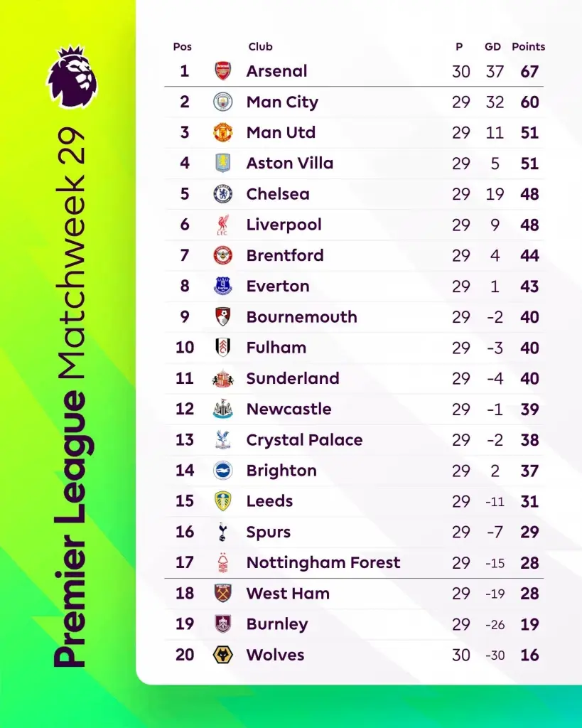Image resolution: width=582 pixels, height=728 pixels.
Task: Select the Newcastle club crest
Action: 223,409
